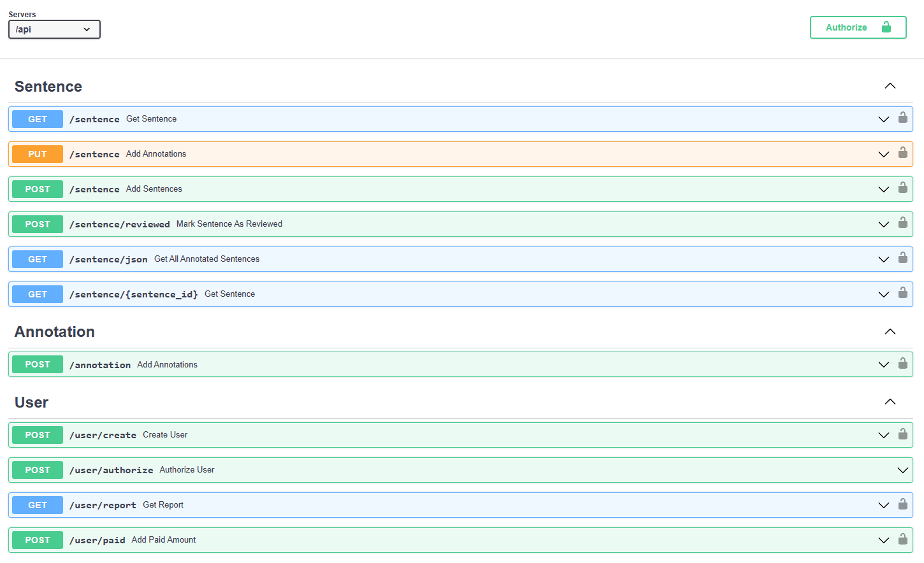
Task: Click GET badge of /user/report
Action: pos(38,505)
